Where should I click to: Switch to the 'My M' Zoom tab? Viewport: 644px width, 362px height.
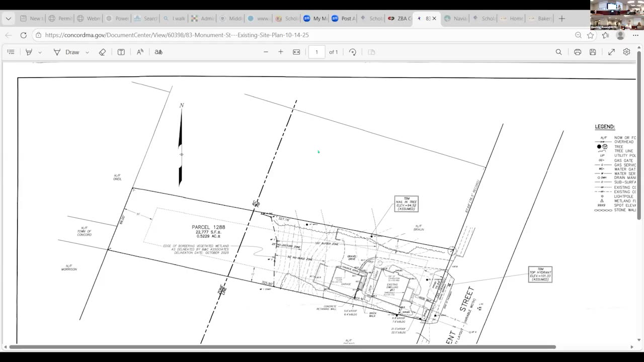[315, 19]
